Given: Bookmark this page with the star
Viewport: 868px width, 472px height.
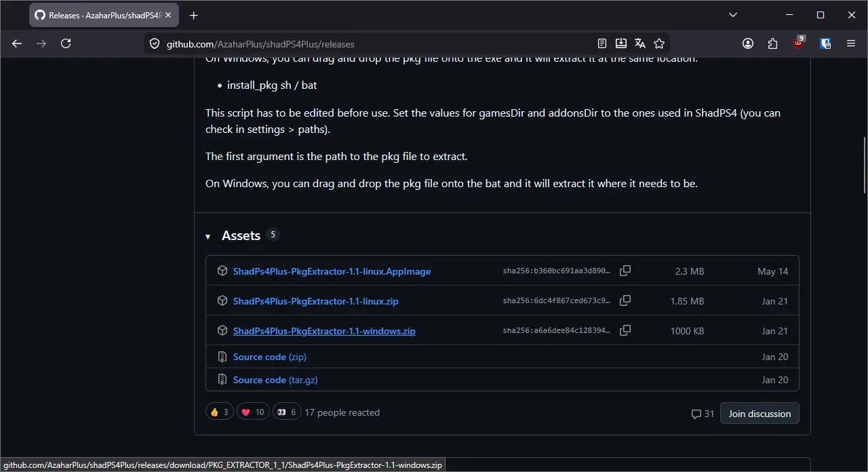Looking at the screenshot, I should tap(659, 43).
